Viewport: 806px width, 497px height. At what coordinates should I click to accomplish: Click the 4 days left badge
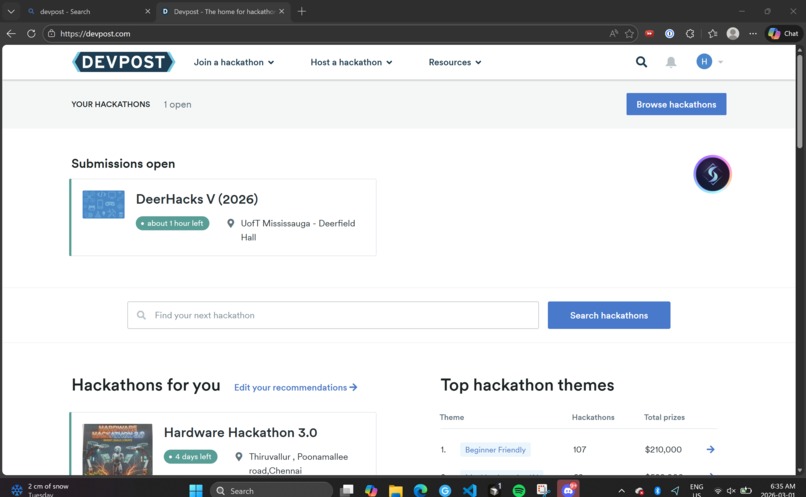190,456
